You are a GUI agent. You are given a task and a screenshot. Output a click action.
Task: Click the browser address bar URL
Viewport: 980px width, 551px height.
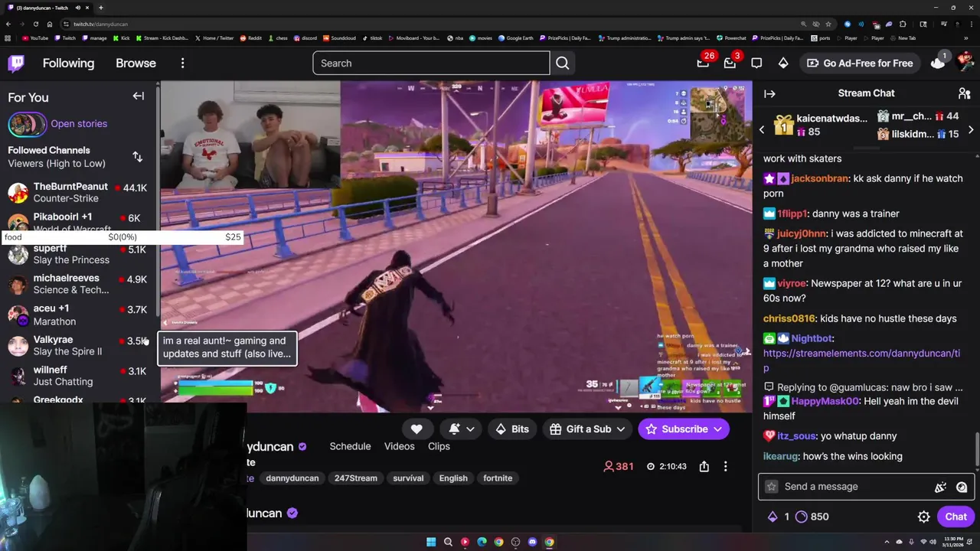point(100,24)
